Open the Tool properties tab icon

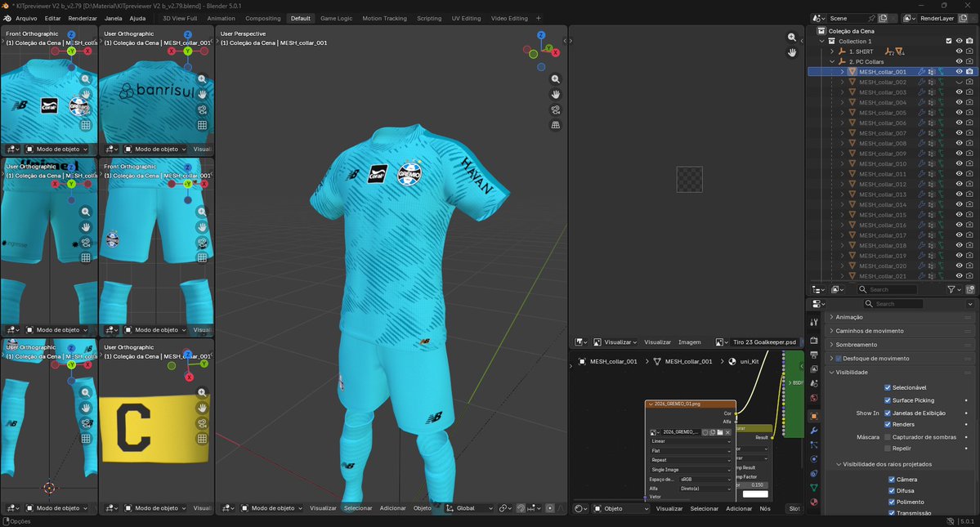point(814,322)
